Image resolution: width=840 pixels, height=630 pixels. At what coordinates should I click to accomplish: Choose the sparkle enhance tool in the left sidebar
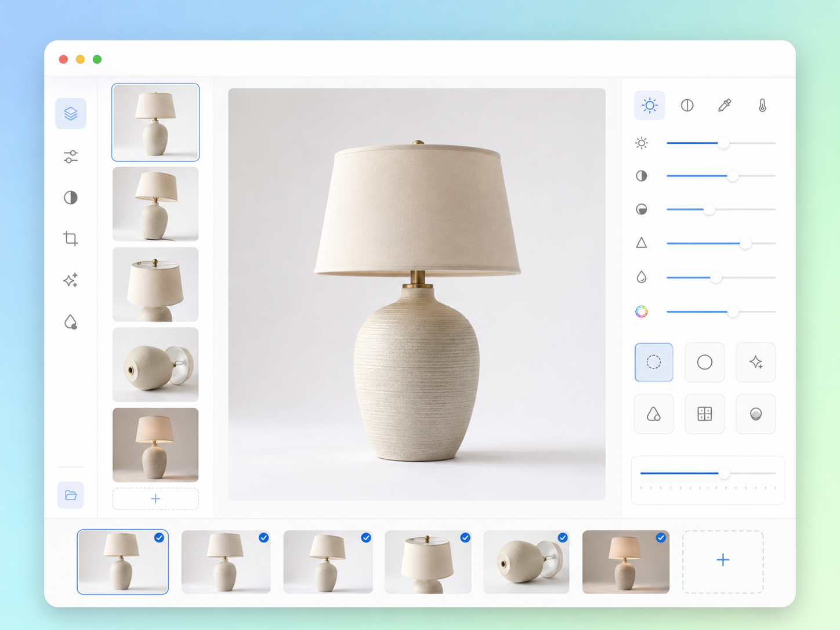pyautogui.click(x=71, y=280)
